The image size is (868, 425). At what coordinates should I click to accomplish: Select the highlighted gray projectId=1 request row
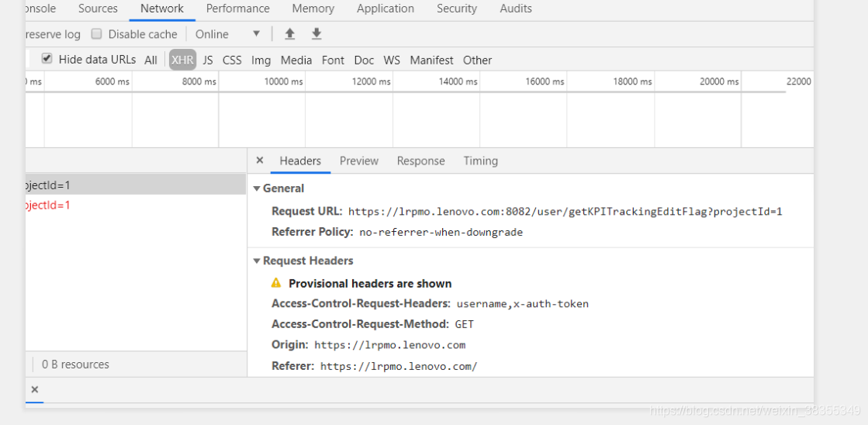[136, 185]
